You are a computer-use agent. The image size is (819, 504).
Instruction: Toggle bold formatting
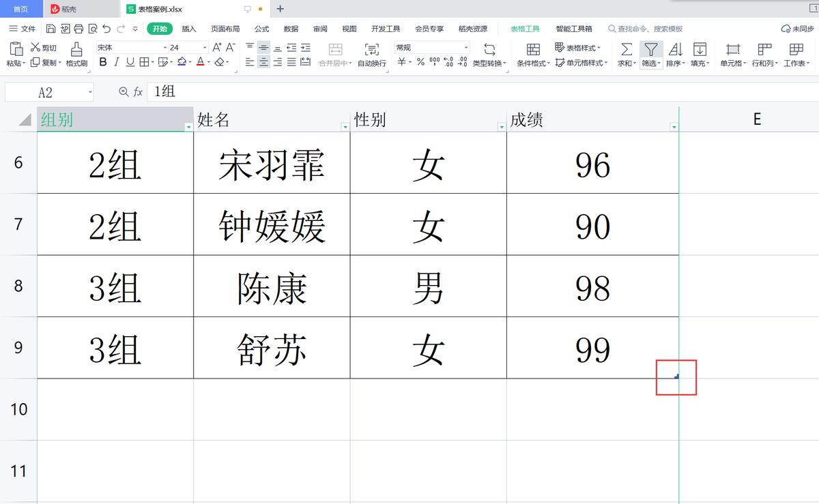103,61
